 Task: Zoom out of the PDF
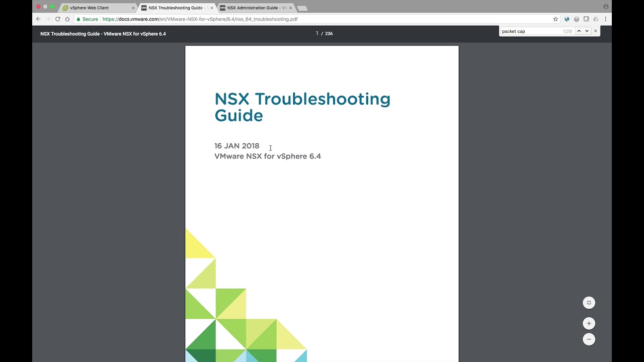[589, 339]
